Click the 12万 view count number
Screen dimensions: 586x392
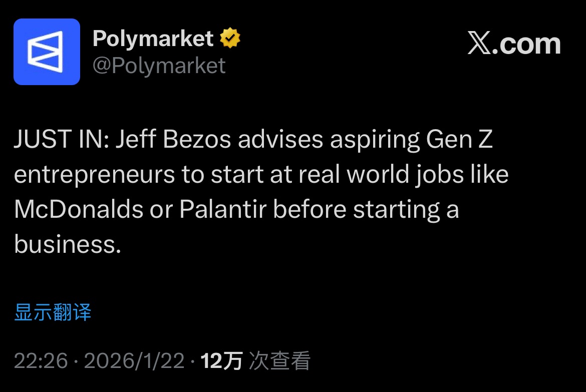[221, 361]
